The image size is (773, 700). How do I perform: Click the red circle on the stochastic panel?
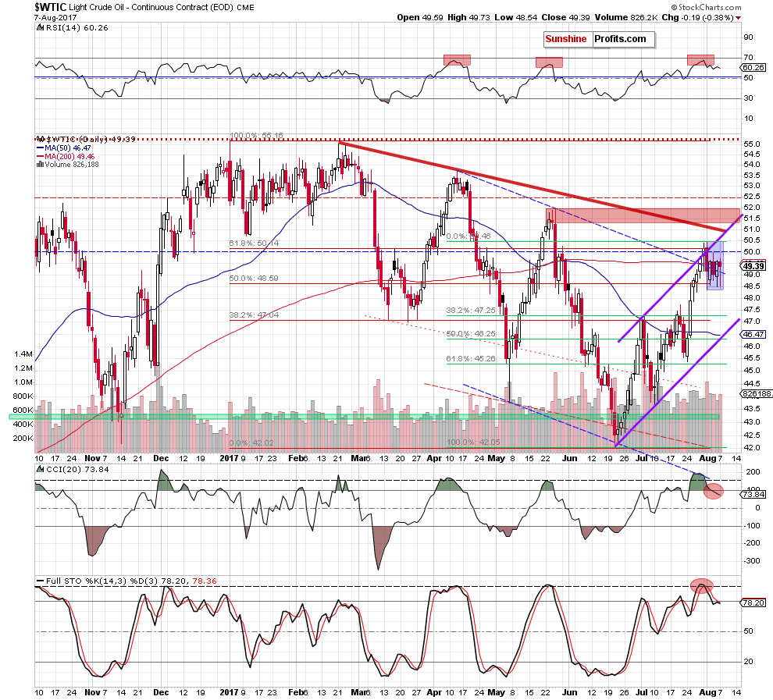click(x=701, y=586)
